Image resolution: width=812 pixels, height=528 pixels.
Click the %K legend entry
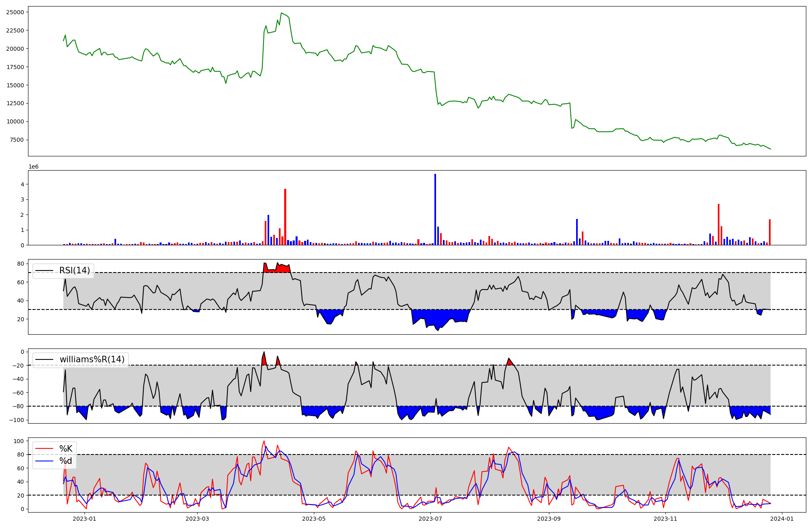coord(66,449)
